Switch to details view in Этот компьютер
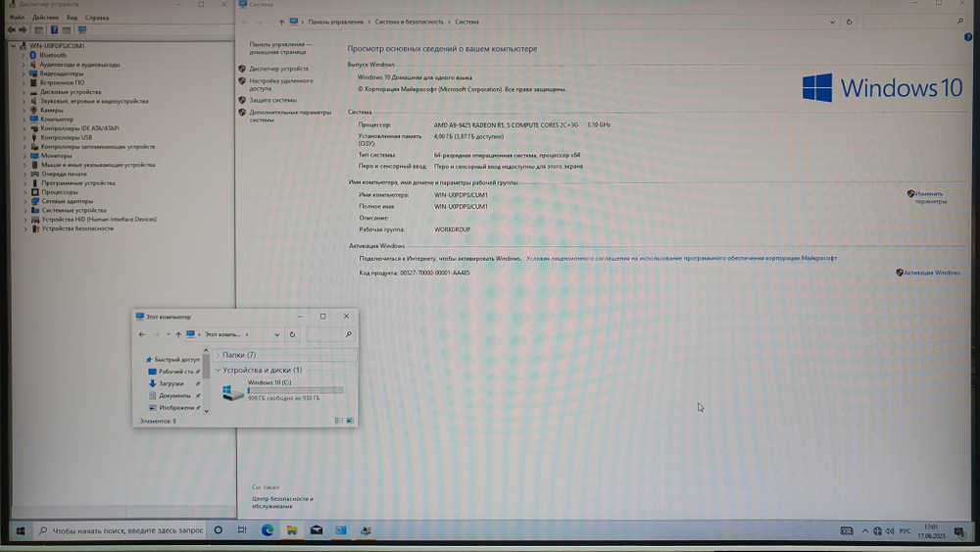 coord(339,421)
